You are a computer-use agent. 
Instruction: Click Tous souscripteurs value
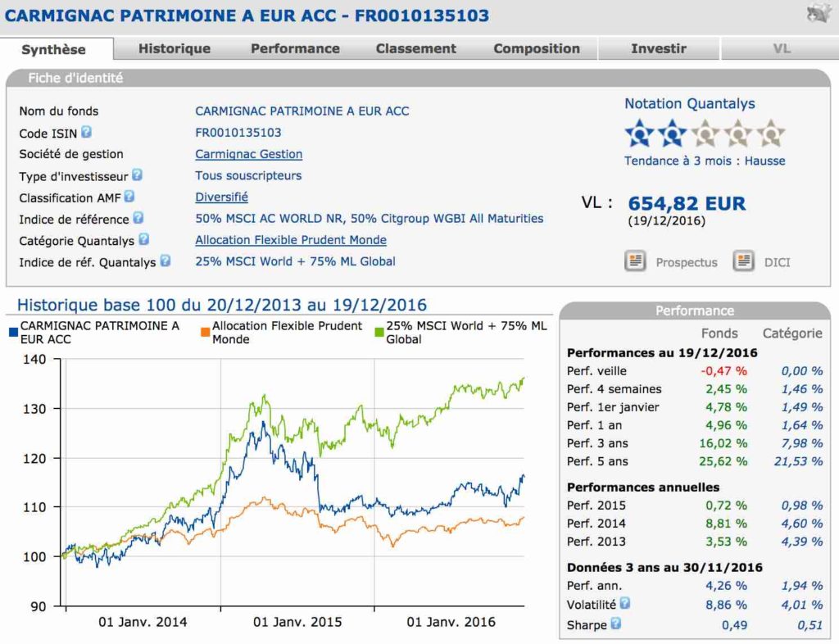click(248, 175)
